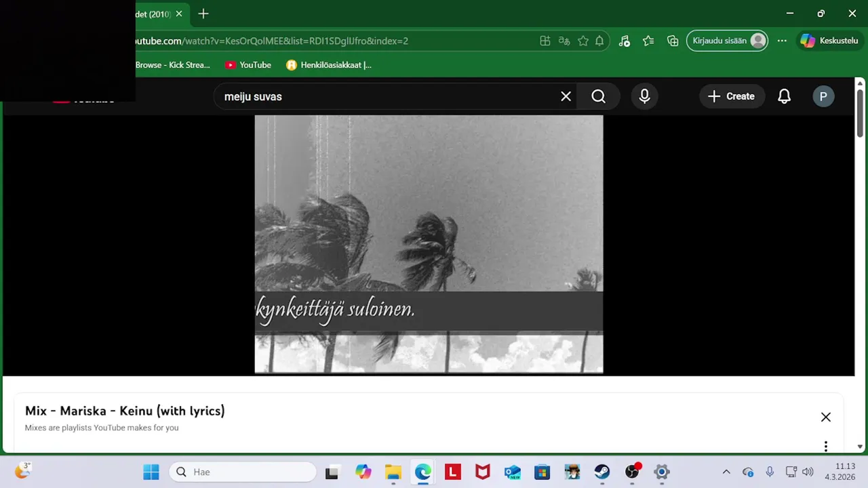This screenshot has height=488, width=868.
Task: Click the address bar URL
Action: [x=271, y=41]
